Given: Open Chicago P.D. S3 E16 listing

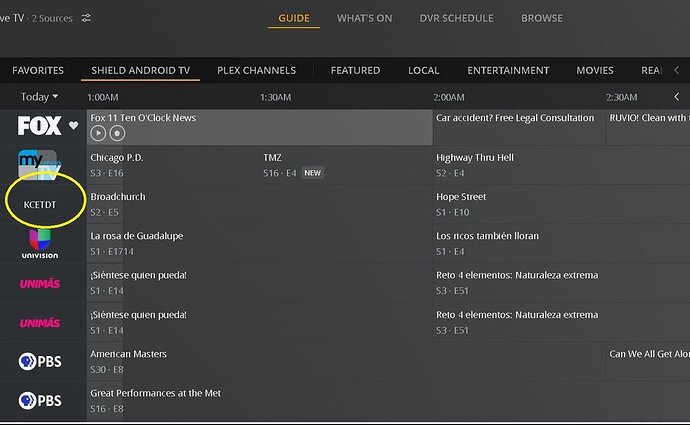Looking at the screenshot, I should (x=173, y=165).
